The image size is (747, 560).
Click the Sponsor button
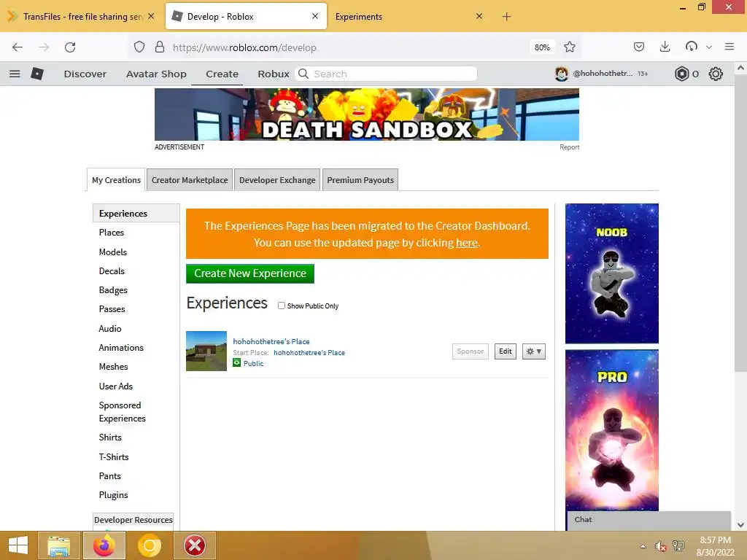[471, 351]
